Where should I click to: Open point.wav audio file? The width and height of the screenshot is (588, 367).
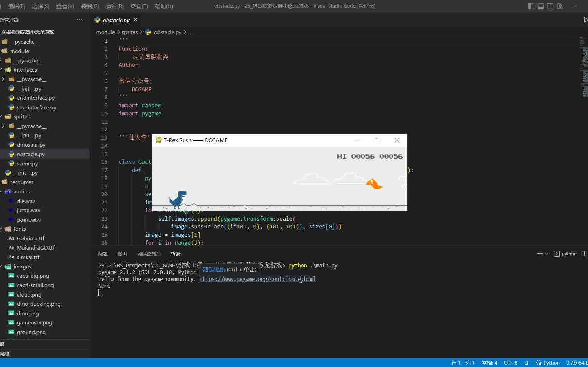[x=29, y=220]
